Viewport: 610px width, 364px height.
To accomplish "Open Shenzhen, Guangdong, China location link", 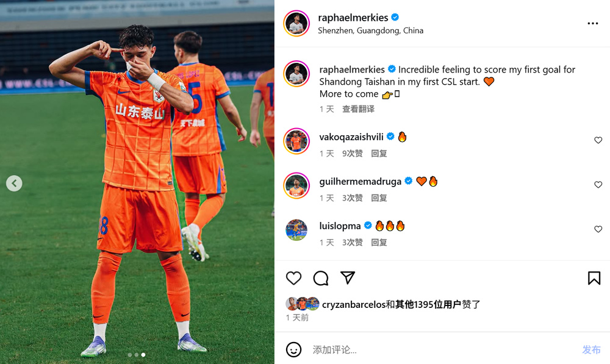I will 370,30.
